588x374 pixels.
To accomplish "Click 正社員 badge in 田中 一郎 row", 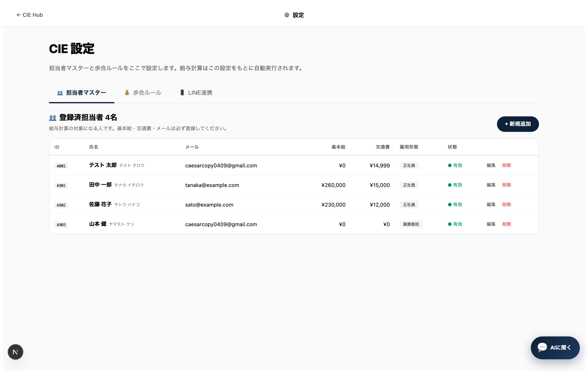I will 409,185.
